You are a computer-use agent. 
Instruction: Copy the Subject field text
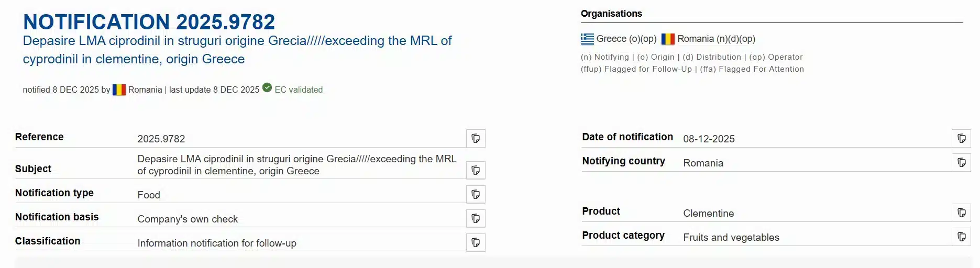(476, 170)
